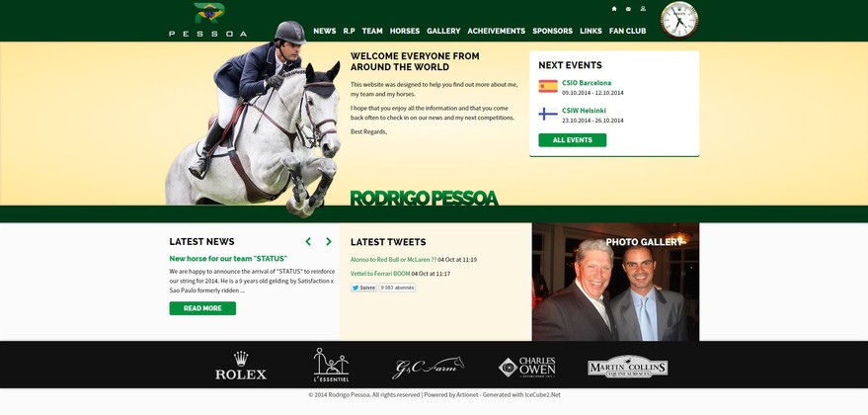Click the All Events button
This screenshot has height=415, width=868.
click(573, 140)
